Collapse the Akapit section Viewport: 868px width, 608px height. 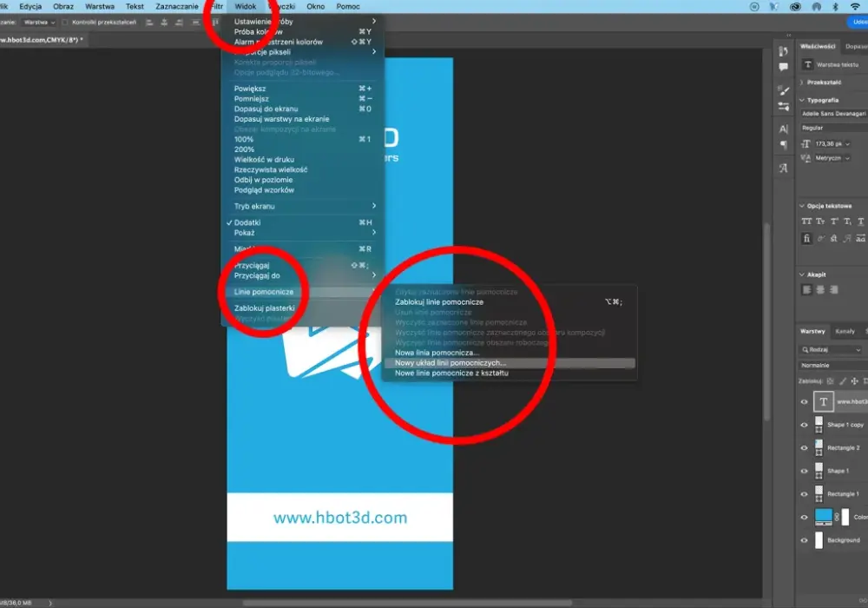click(801, 274)
